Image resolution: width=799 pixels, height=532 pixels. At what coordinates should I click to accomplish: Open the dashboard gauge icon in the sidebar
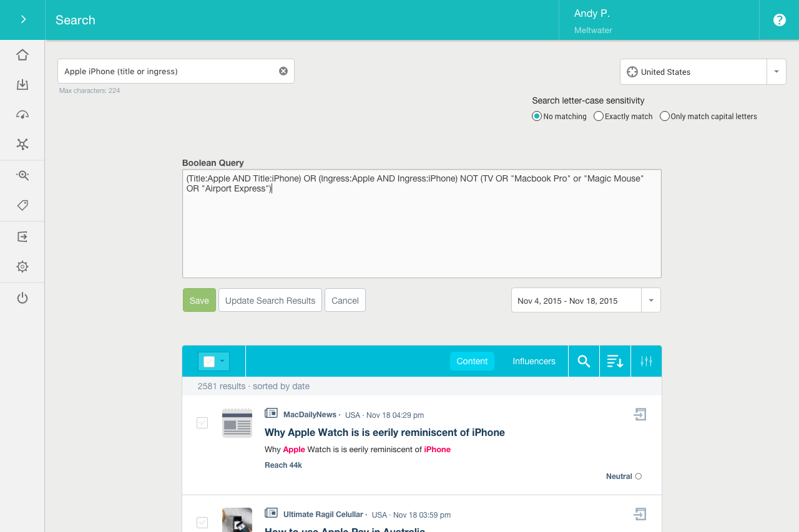click(x=22, y=115)
